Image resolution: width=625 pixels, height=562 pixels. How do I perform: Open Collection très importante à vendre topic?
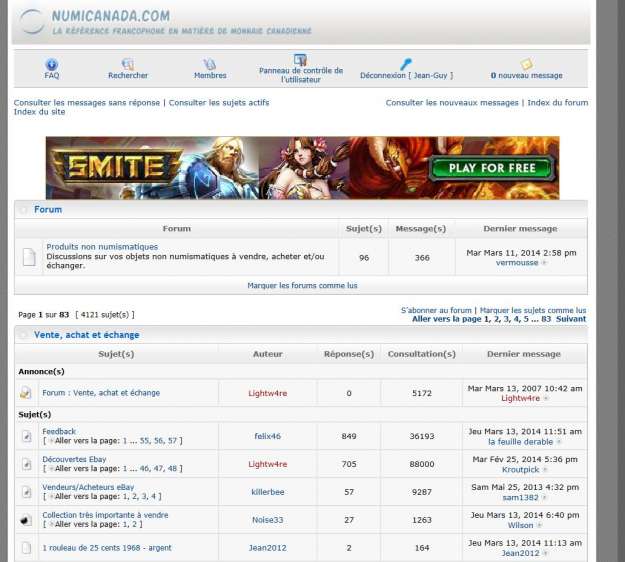point(105,515)
